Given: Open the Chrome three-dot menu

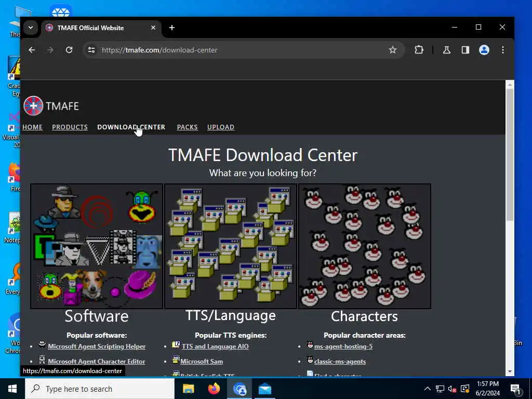Looking at the screenshot, I should pyautogui.click(x=503, y=50).
